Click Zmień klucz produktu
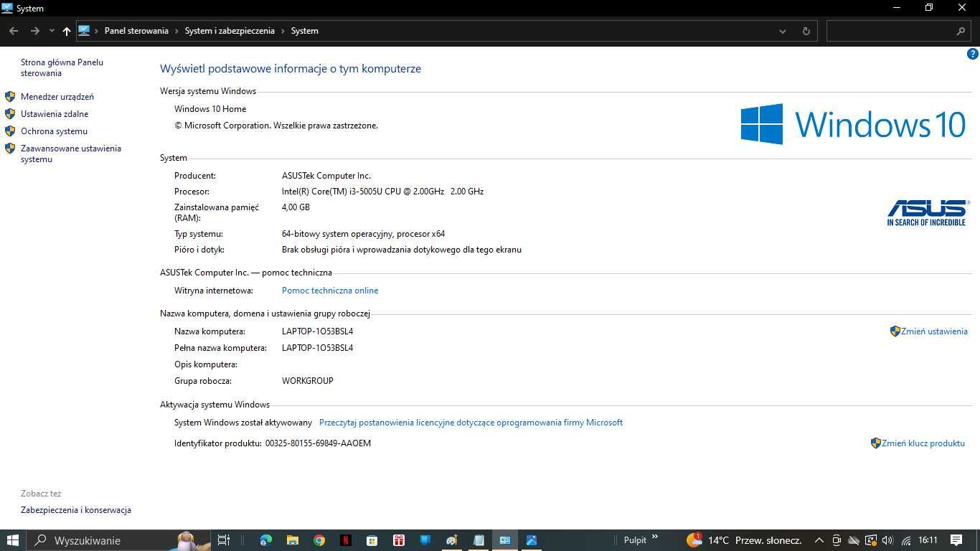The image size is (980, 551). click(923, 443)
